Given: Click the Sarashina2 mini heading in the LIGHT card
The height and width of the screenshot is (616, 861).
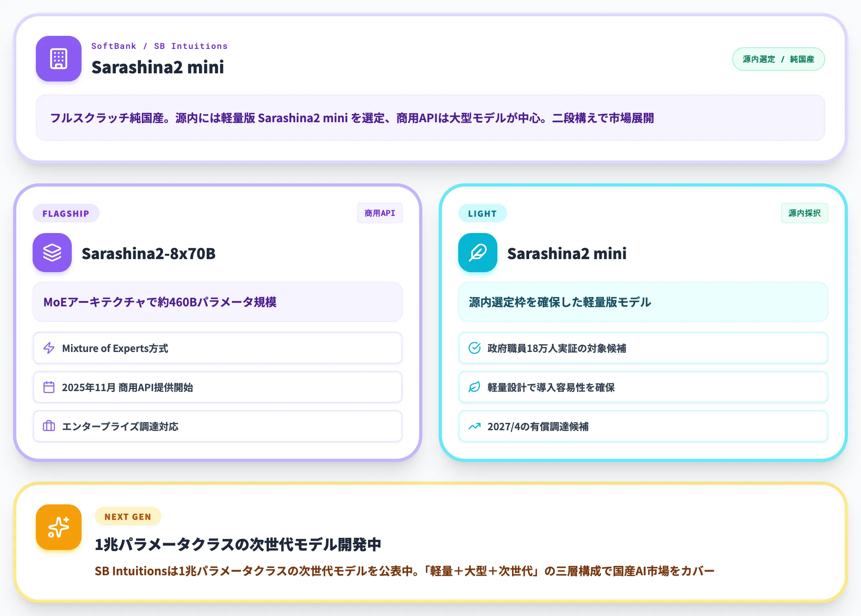Looking at the screenshot, I should coord(567,253).
